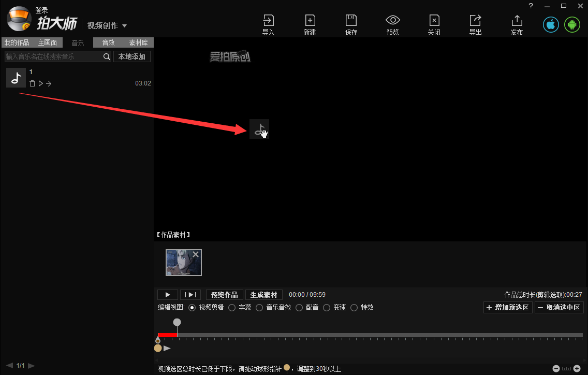The height and width of the screenshot is (375, 588).
Task: Click the yellow ball pointer on the timeline
Action: (157, 347)
